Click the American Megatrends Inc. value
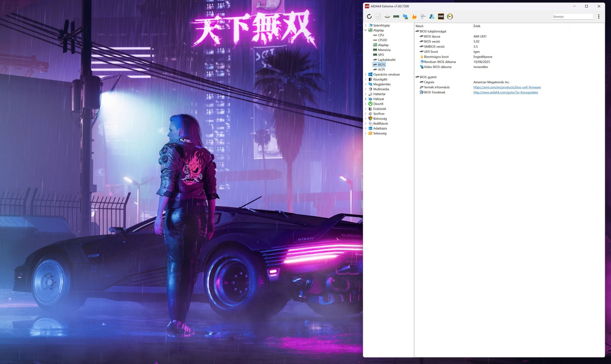Image resolution: width=611 pixels, height=364 pixels. point(491,82)
